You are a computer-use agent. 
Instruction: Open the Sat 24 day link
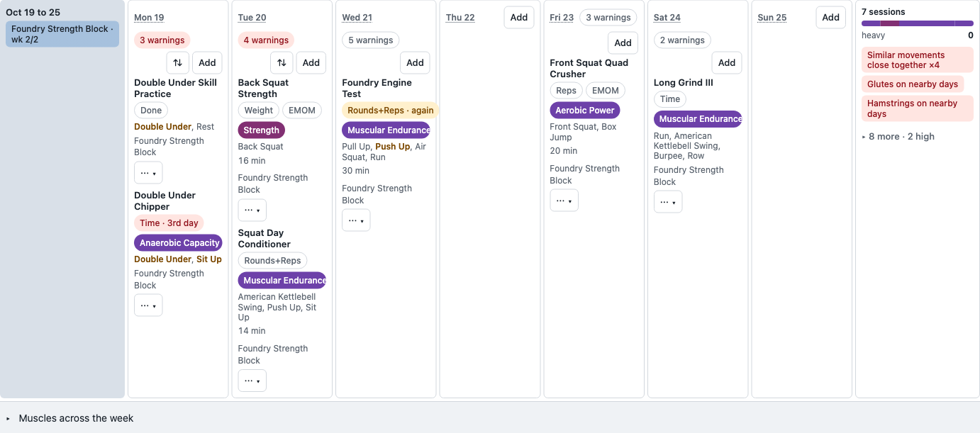pos(667,18)
